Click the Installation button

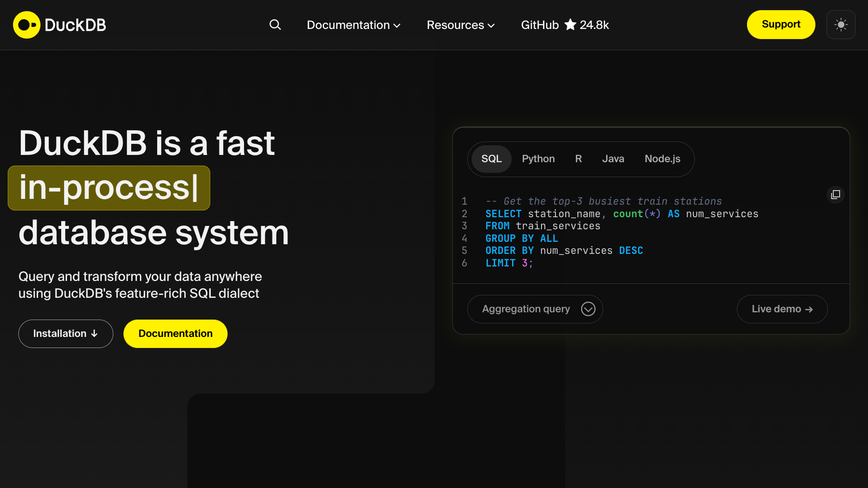click(x=66, y=334)
